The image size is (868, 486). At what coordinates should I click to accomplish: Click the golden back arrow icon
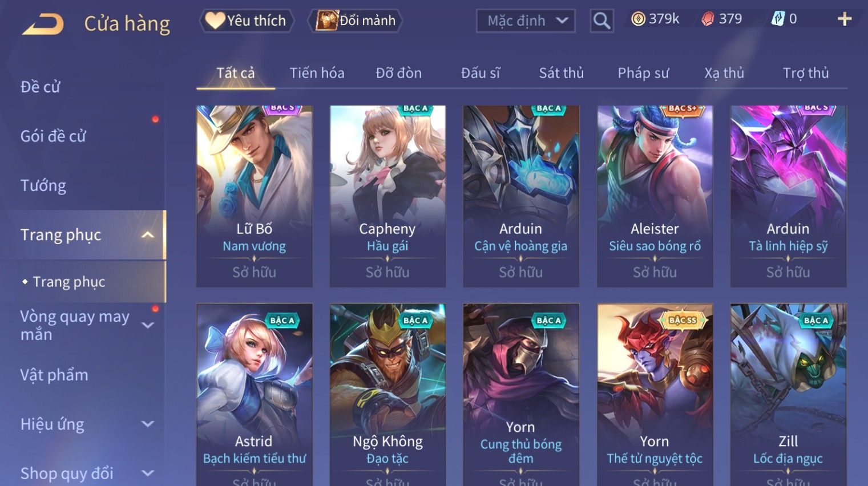click(43, 25)
